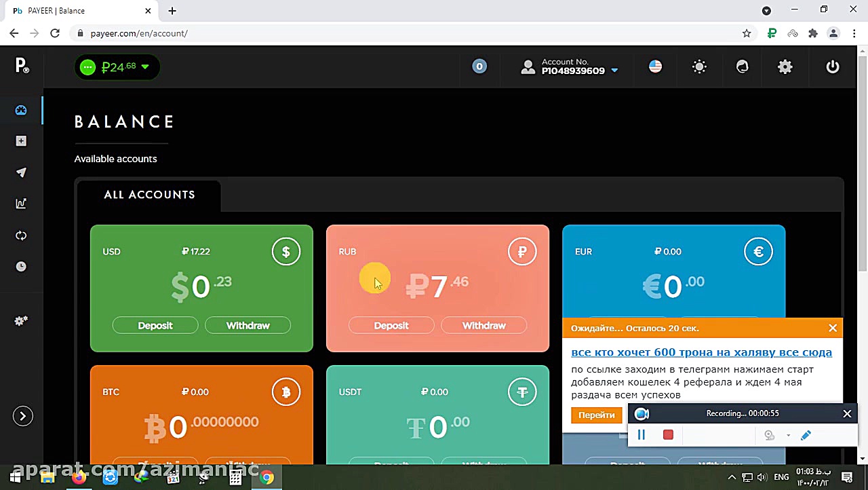This screenshot has width=868, height=490.
Task: Click Withdraw on the USD card
Action: [248, 326]
